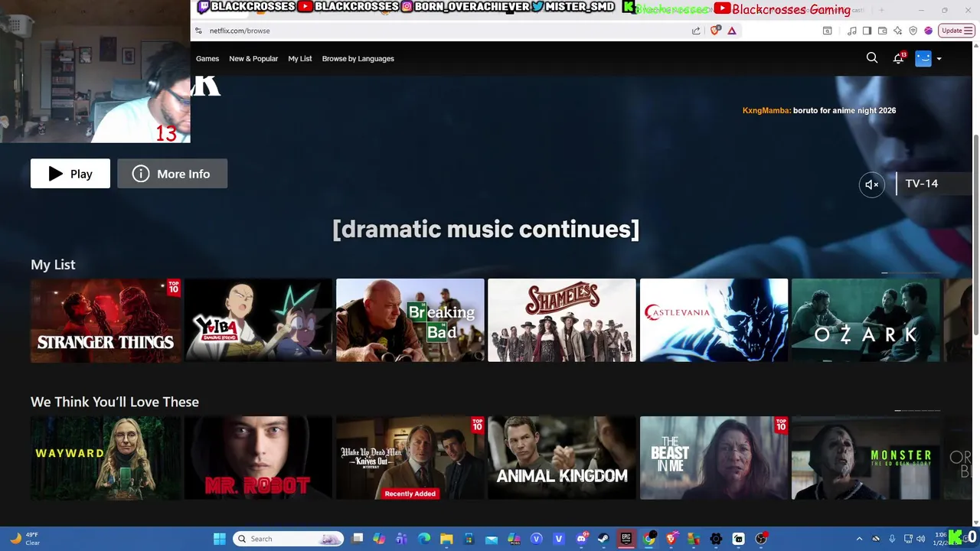Select the Wake Up Dead Man thumbnail
The image size is (980, 551).
(x=410, y=458)
